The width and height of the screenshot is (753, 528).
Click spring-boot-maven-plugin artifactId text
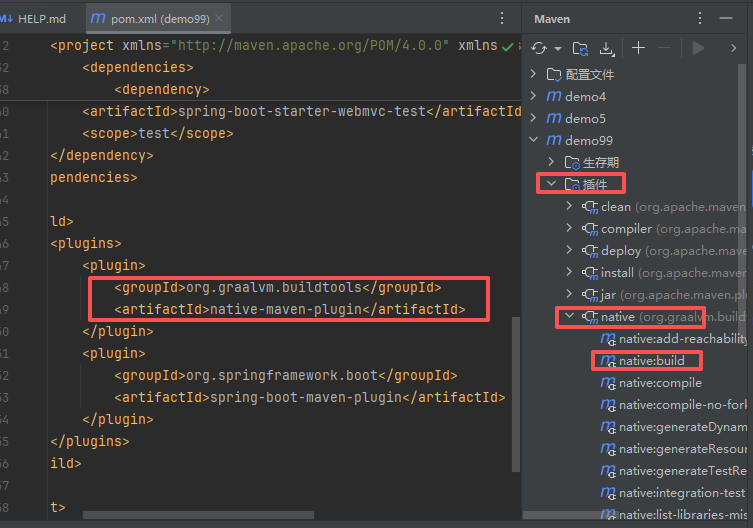pyautogui.click(x=306, y=397)
